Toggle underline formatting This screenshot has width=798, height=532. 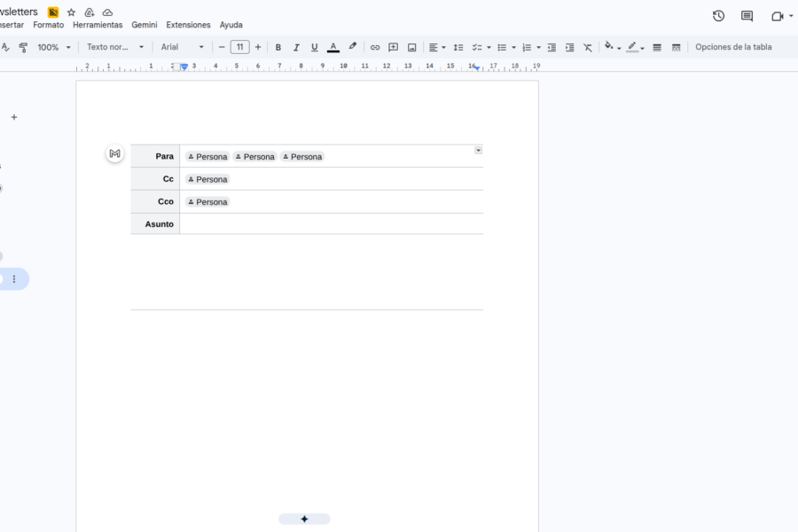point(315,47)
